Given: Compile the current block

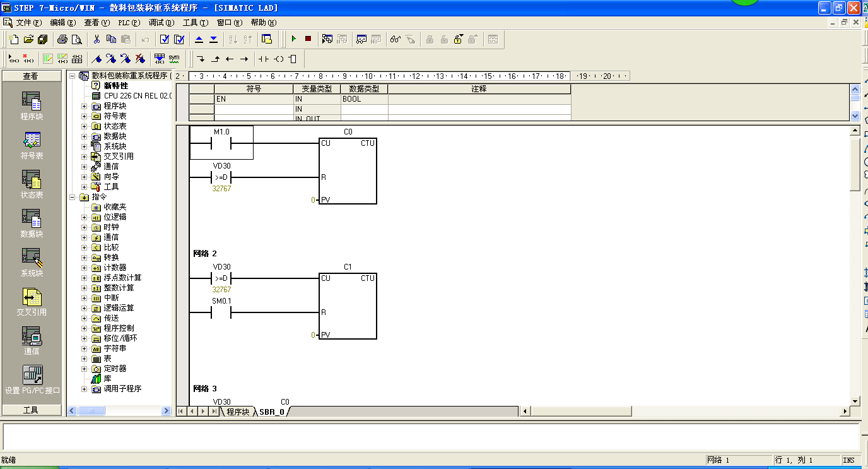Looking at the screenshot, I should pos(165,39).
